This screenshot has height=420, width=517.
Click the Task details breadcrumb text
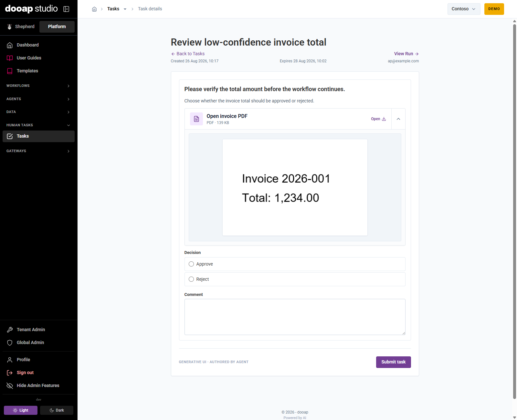(150, 9)
